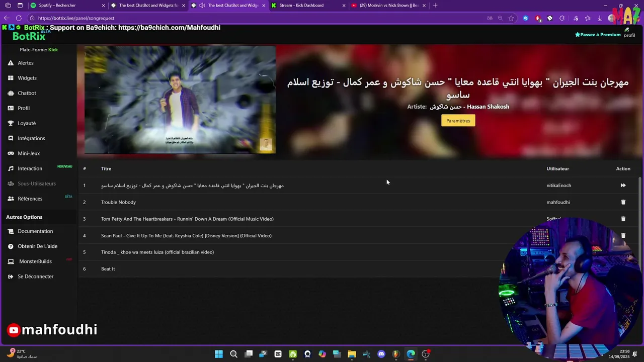Click mahfoudhi in the Utilisateur column
This screenshot has height=362, width=644.
tap(558, 202)
